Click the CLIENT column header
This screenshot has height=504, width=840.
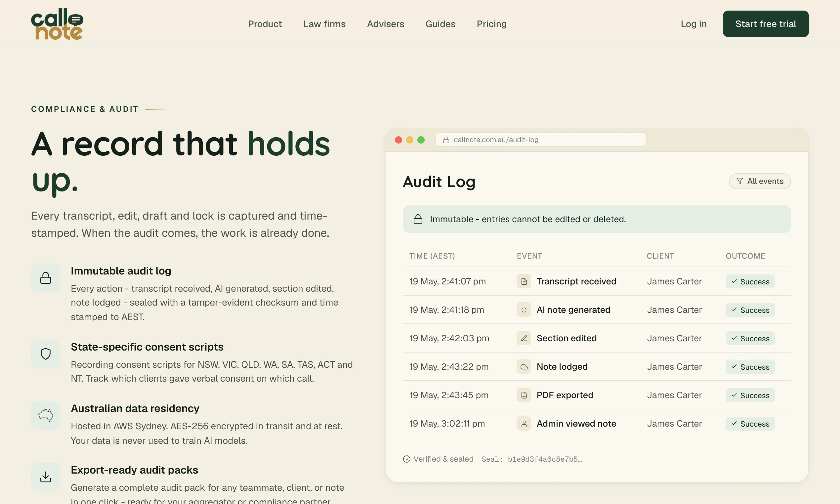[x=660, y=256]
